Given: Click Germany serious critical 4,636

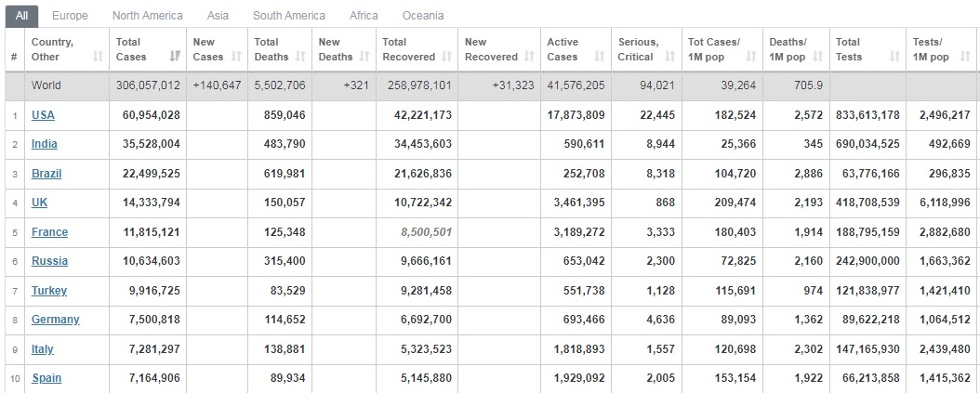Looking at the screenshot, I should pyautogui.click(x=661, y=320).
